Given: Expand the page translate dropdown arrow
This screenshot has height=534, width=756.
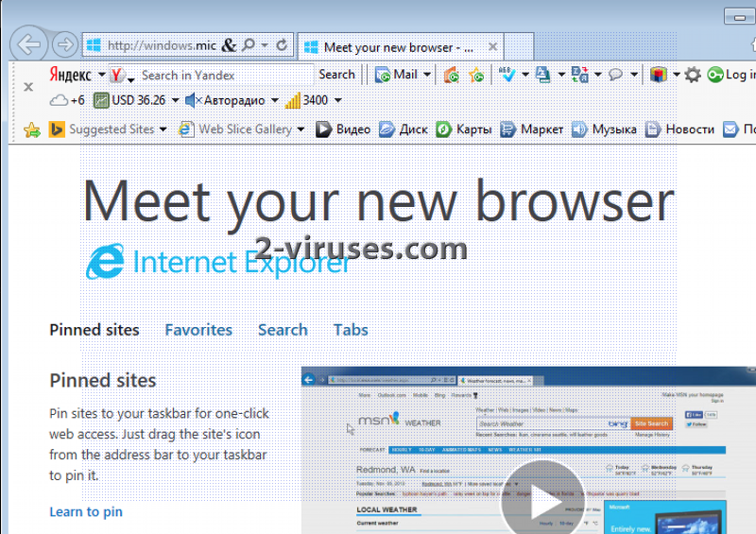Looking at the screenshot, I should click(x=561, y=75).
